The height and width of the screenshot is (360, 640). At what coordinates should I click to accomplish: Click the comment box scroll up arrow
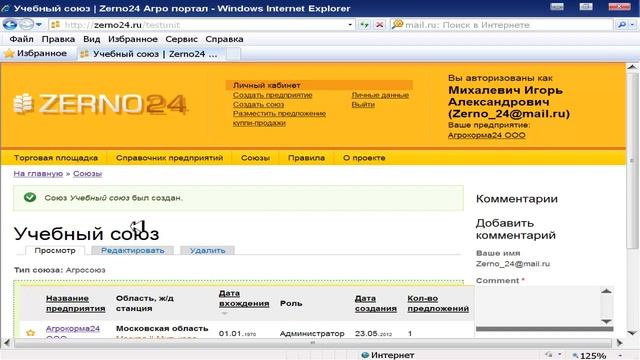[x=607, y=291]
